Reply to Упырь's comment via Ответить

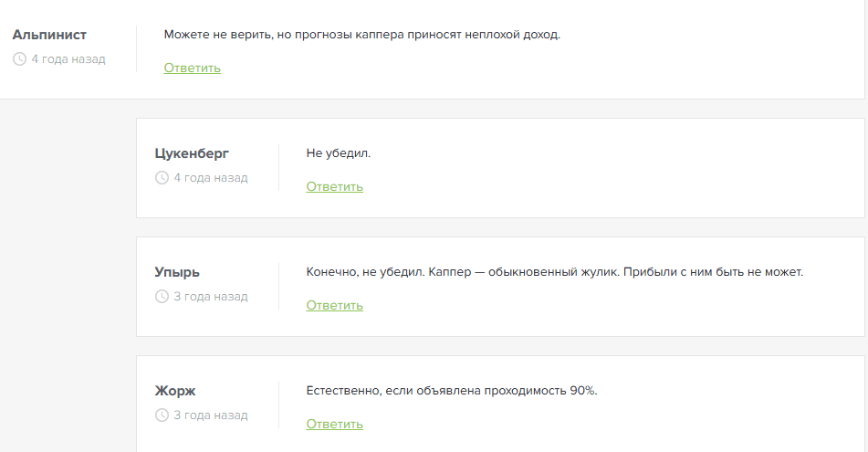coord(334,305)
